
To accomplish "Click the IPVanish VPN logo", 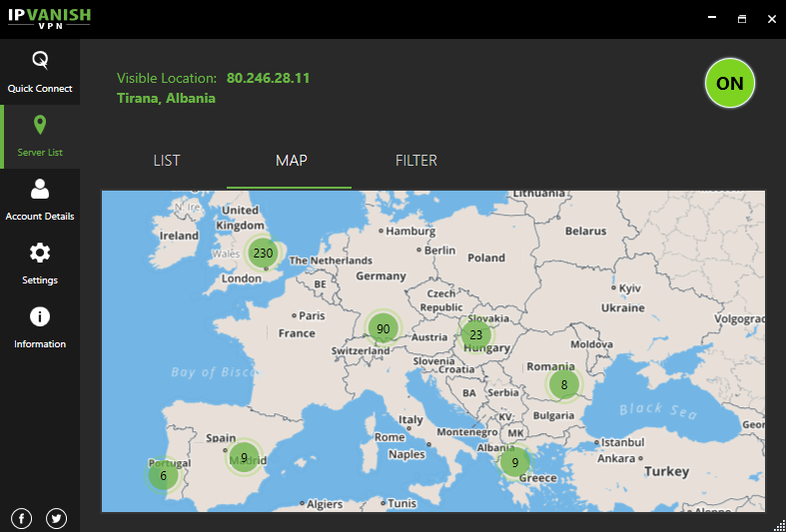I will [x=49, y=19].
